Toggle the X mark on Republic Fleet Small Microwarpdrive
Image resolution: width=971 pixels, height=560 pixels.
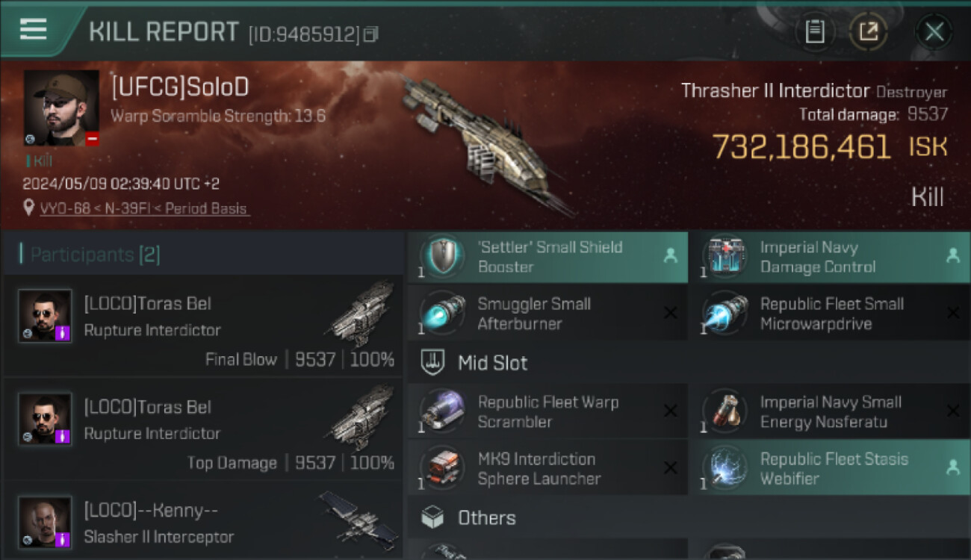point(952,314)
